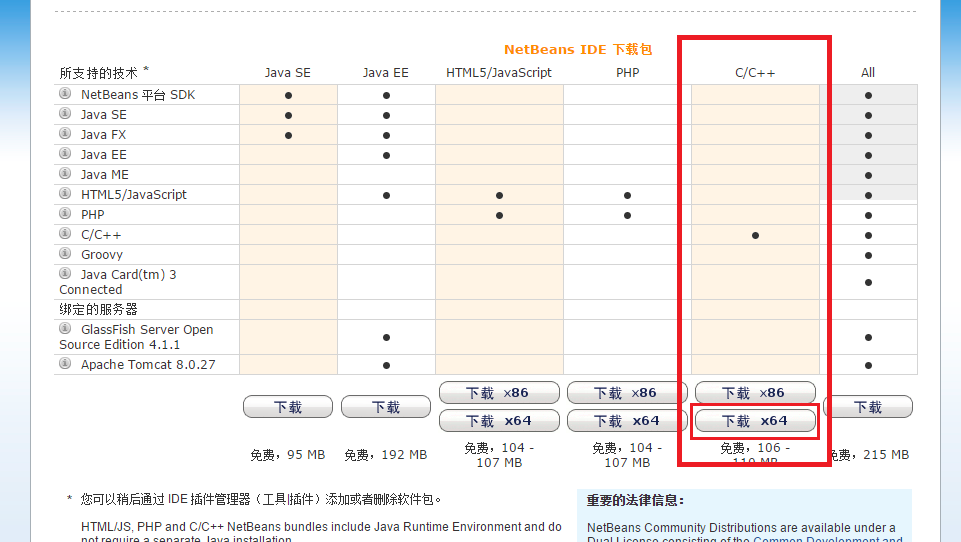The image size is (961, 542).
Task: Click the Java FX row label
Action: (x=104, y=135)
